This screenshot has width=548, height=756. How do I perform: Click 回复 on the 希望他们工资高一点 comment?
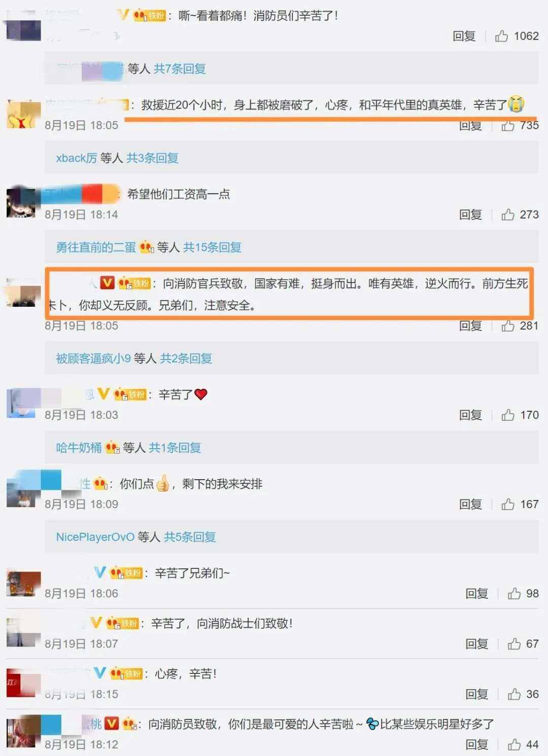(x=470, y=214)
